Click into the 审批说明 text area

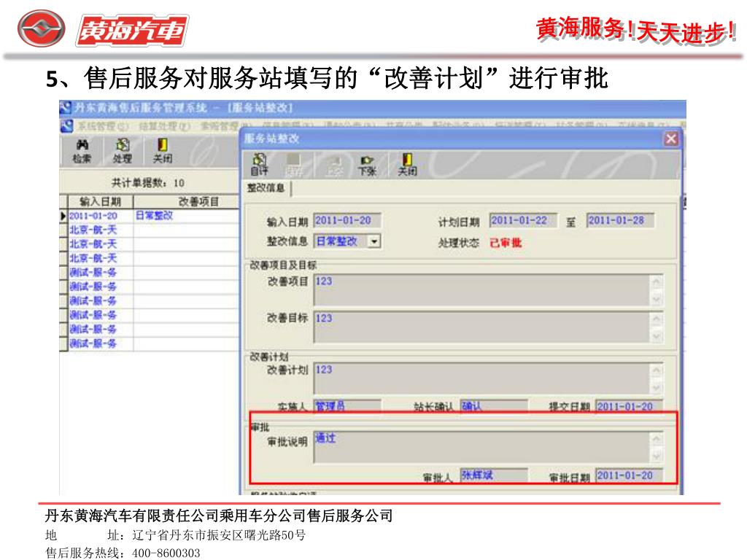pos(481,447)
